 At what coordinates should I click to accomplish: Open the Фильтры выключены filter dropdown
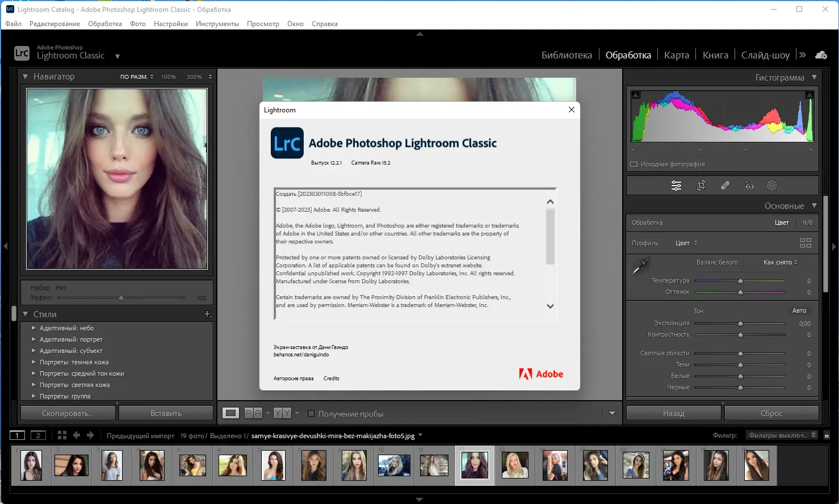[781, 435]
